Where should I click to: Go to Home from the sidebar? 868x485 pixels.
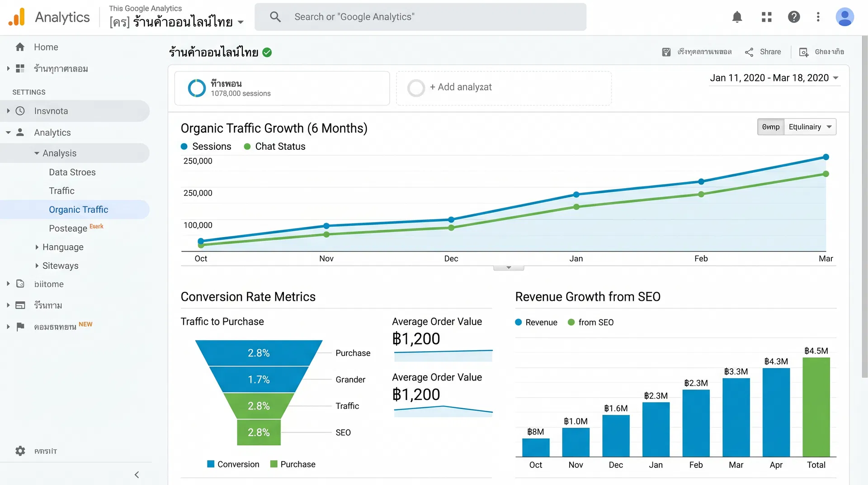46,47
